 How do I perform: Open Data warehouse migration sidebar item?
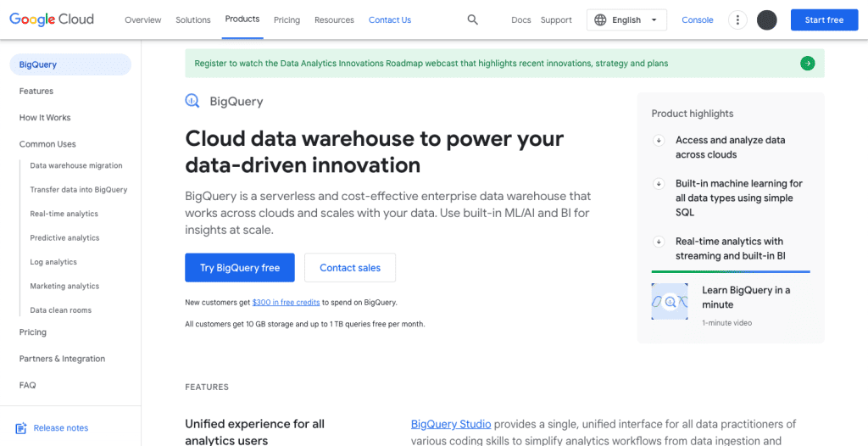pos(76,165)
